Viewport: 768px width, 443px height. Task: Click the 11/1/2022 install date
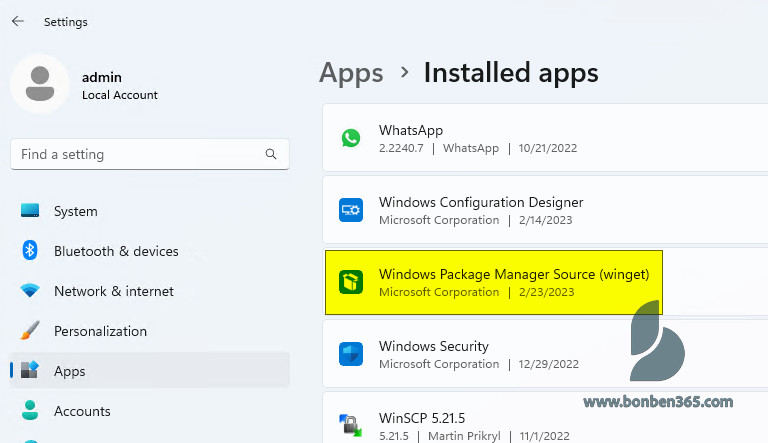pos(545,436)
